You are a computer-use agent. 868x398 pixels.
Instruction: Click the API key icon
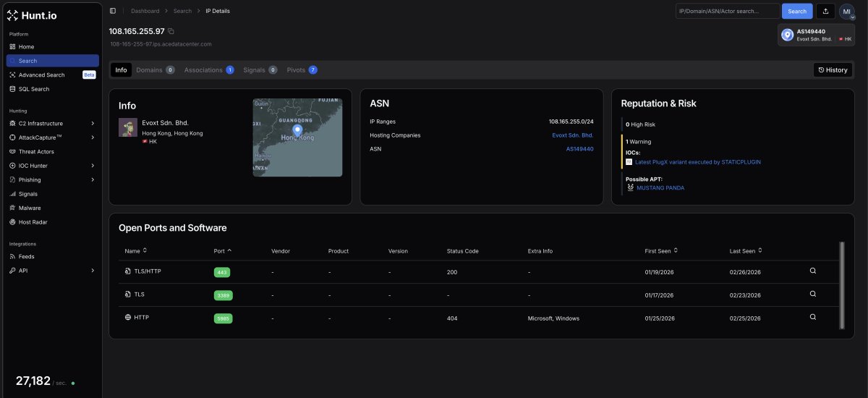(12, 271)
